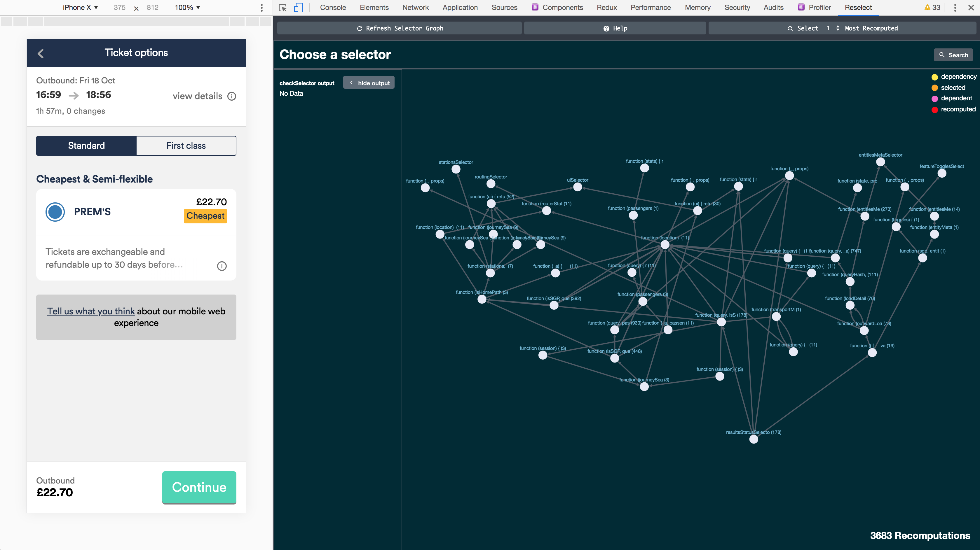This screenshot has width=980, height=550.
Task: Open device toolbar more options menu
Action: pos(262,8)
